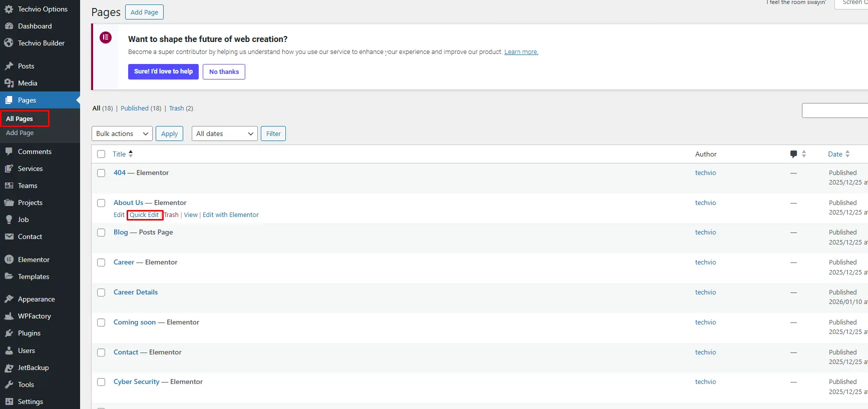The width and height of the screenshot is (868, 409).
Task: Toggle the select-all checkbox beside Title
Action: [101, 154]
